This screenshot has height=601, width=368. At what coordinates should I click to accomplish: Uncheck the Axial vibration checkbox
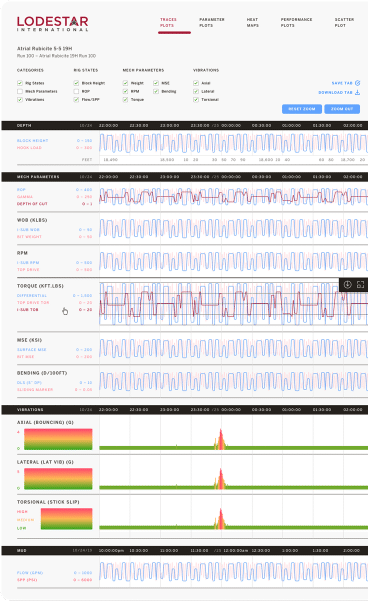coord(196,83)
